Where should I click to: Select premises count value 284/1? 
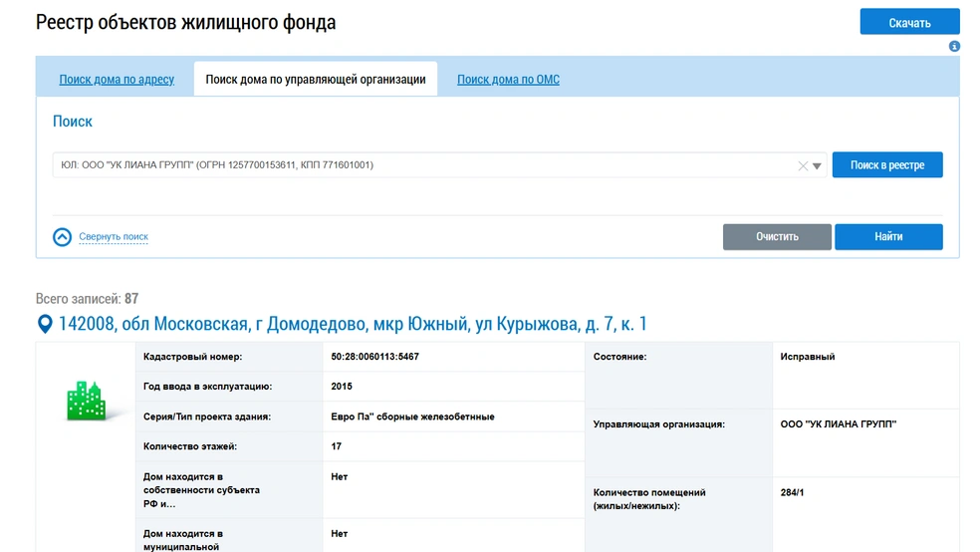(x=792, y=492)
